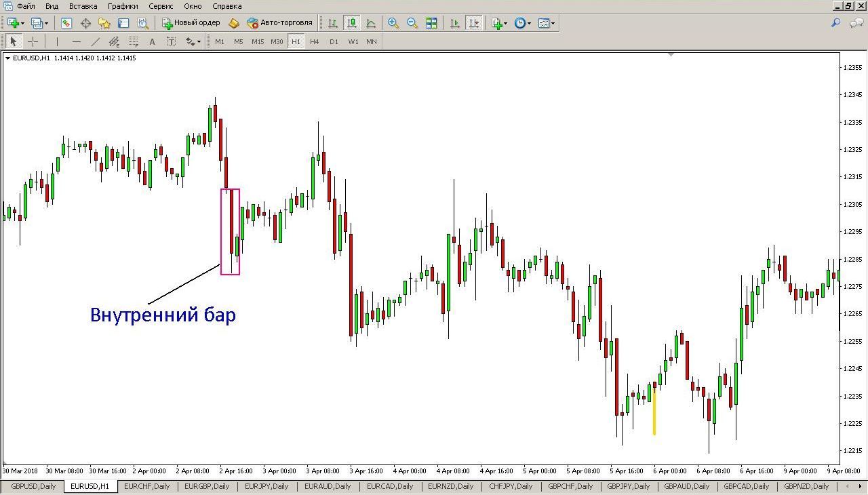
Task: Switch to M1 timeframe
Action: click(220, 41)
